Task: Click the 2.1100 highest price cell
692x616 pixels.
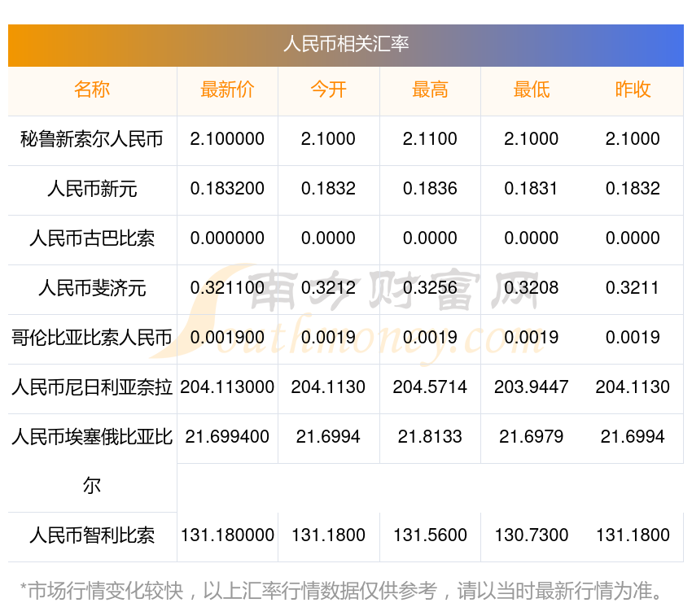Action: (430, 139)
